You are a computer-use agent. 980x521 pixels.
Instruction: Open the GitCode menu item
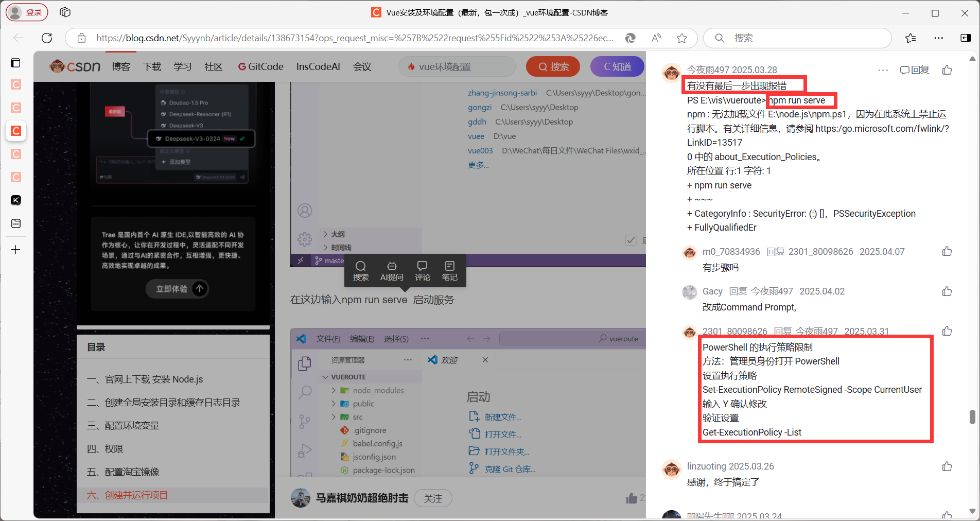261,66
